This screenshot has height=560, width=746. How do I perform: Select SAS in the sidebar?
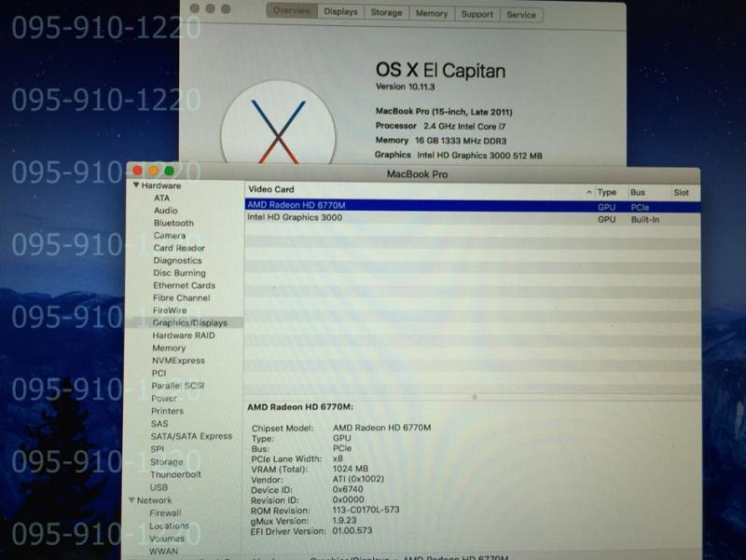tap(159, 424)
